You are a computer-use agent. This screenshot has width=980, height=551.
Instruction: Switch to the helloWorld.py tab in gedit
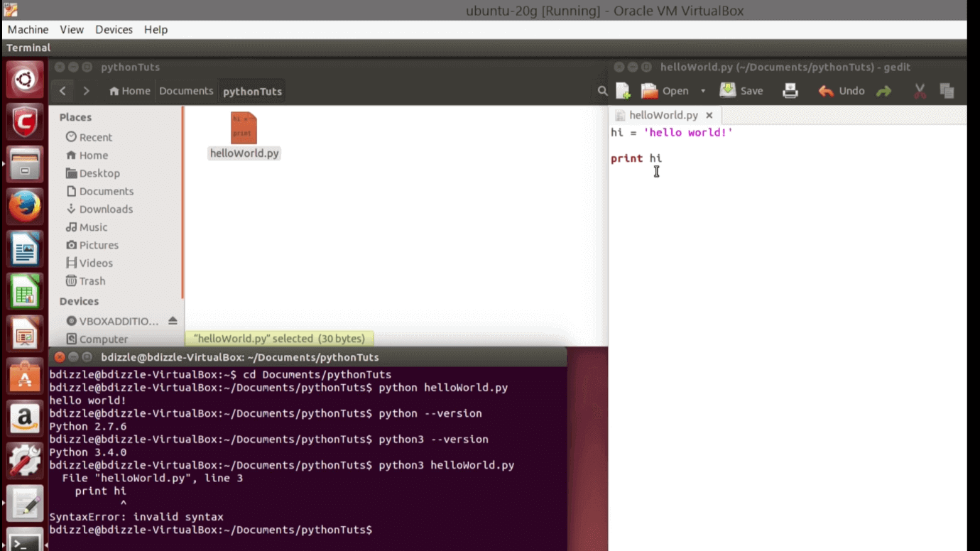pos(663,114)
